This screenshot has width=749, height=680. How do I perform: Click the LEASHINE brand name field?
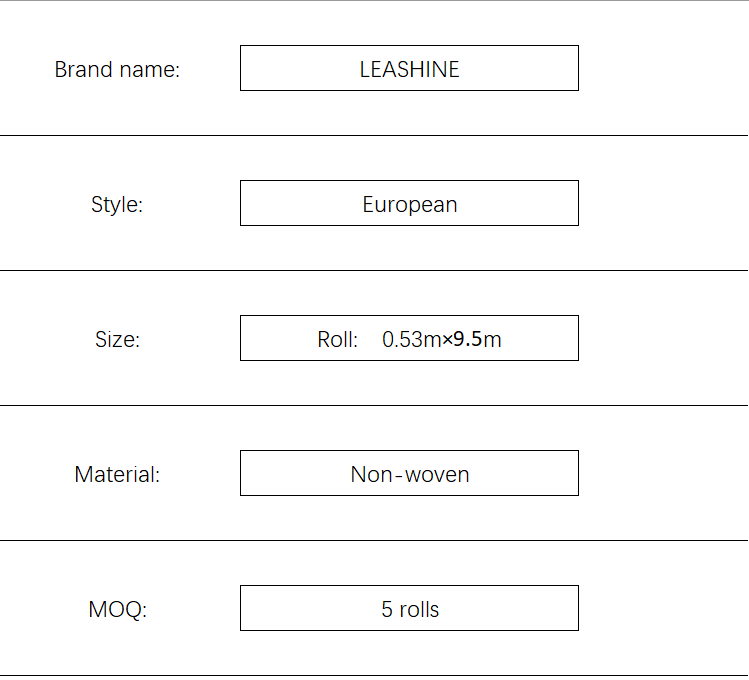tap(409, 68)
